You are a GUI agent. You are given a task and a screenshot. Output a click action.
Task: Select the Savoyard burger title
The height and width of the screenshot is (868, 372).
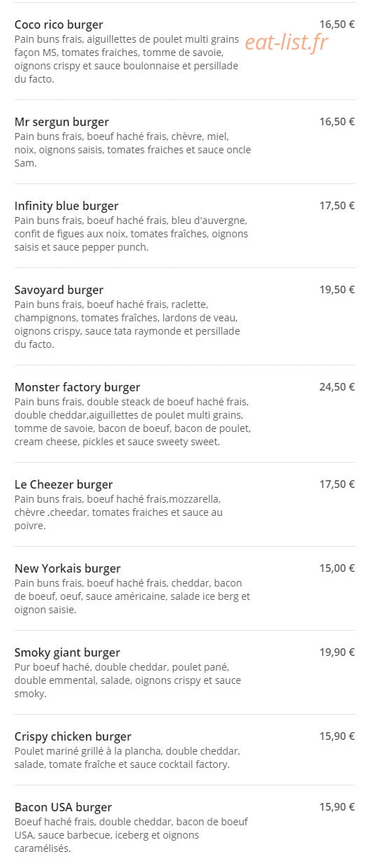point(59,290)
